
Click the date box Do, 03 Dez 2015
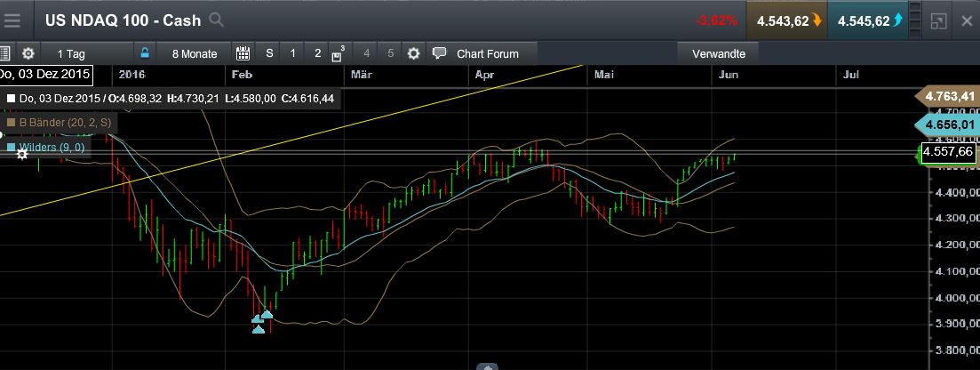point(45,75)
